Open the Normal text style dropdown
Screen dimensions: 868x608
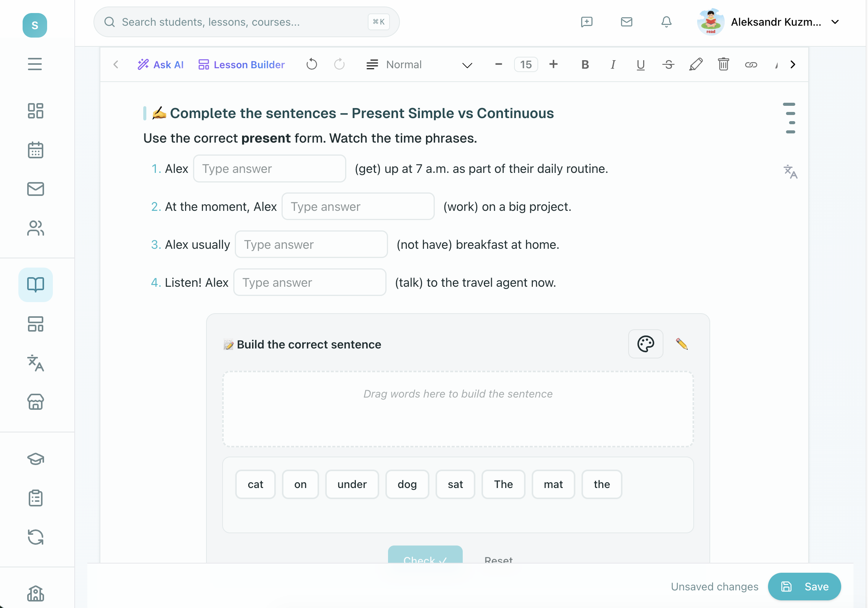(x=419, y=64)
